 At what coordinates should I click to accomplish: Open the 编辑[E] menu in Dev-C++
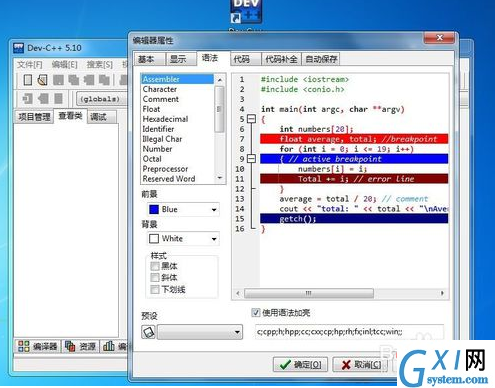64,64
